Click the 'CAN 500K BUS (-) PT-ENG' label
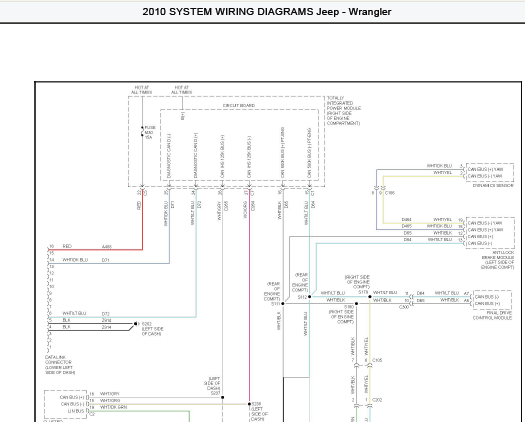 pos(309,153)
